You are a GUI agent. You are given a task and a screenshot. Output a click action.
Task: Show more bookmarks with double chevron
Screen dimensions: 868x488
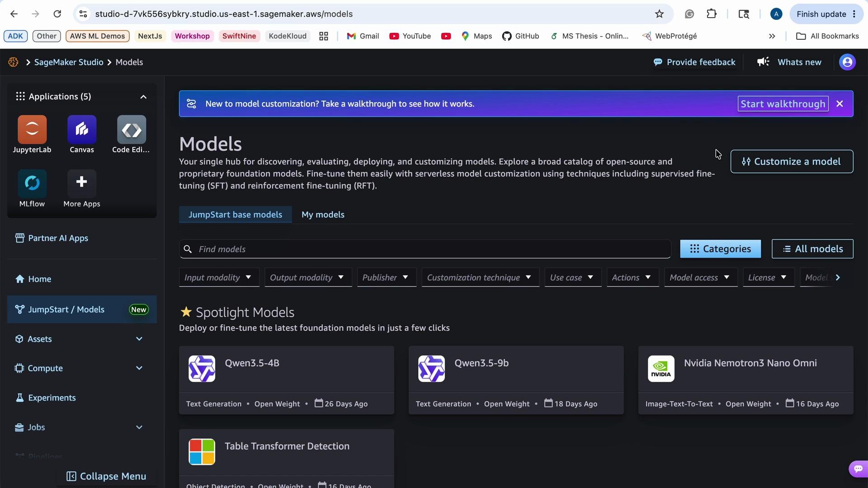point(772,36)
